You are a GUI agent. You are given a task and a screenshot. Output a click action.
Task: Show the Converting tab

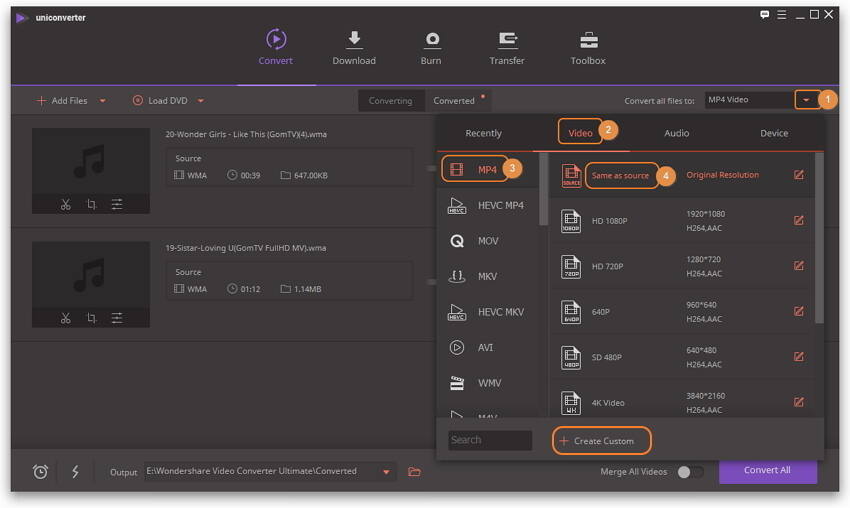pyautogui.click(x=390, y=101)
